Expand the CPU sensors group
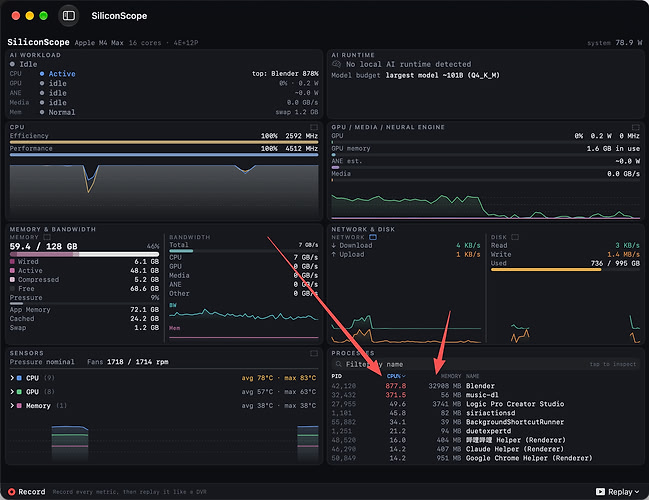The height and width of the screenshot is (500, 649). tap(12, 378)
